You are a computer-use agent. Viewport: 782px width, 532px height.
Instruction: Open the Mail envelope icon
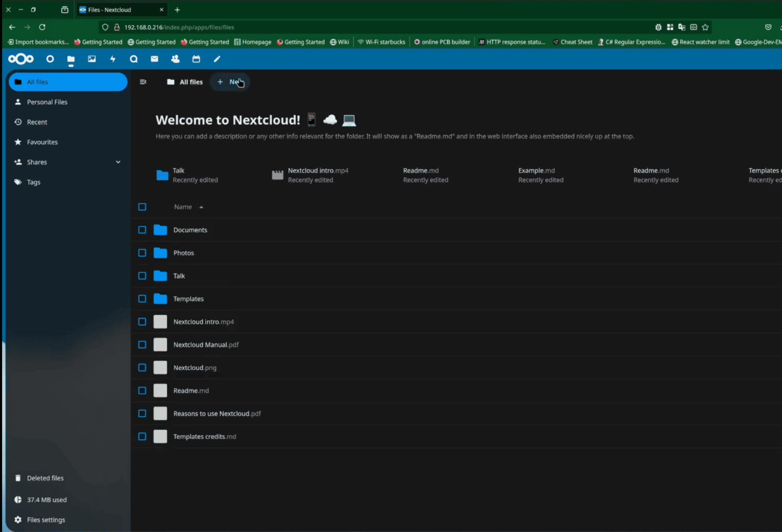154,59
